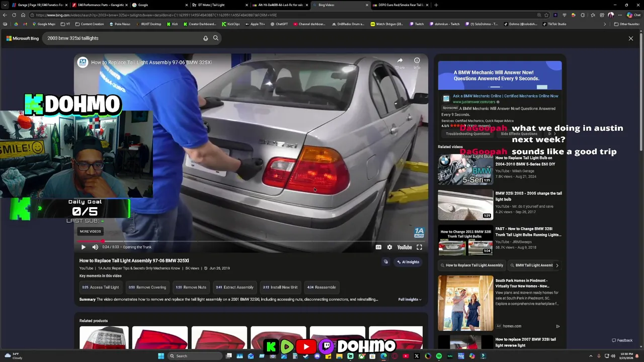Play the tail light video
Viewport: 644px width, 362px height.
click(x=84, y=247)
